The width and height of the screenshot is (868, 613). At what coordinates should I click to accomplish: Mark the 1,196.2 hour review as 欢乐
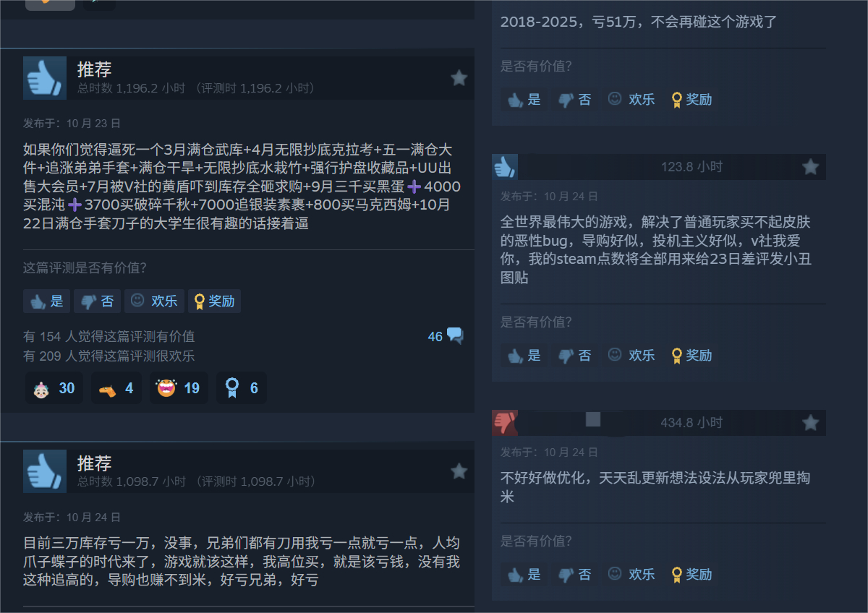(154, 301)
